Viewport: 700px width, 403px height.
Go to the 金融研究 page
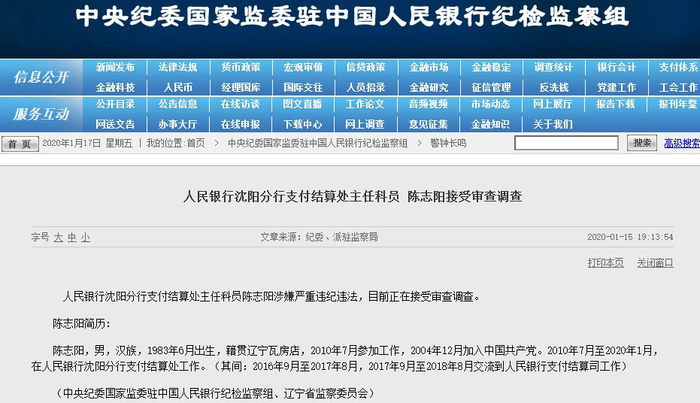[x=429, y=87]
